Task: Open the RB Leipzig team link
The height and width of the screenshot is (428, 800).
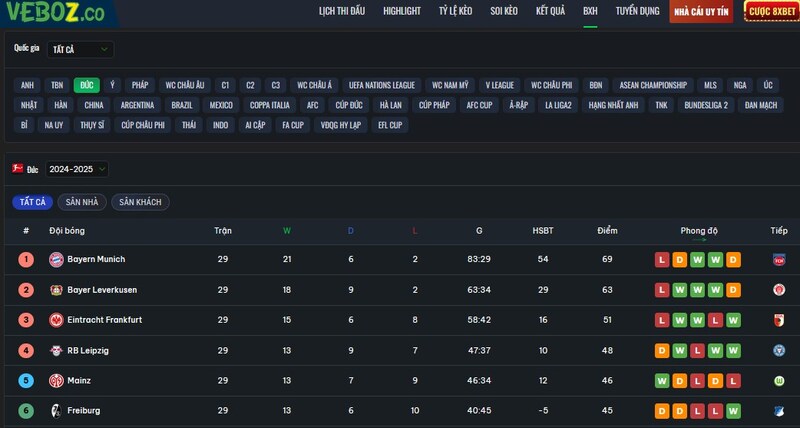Action: [88, 350]
